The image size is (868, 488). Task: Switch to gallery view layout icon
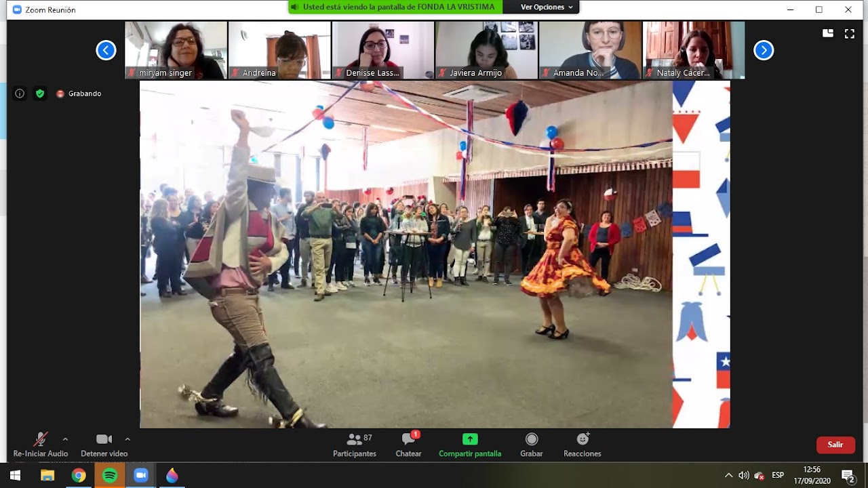point(828,33)
